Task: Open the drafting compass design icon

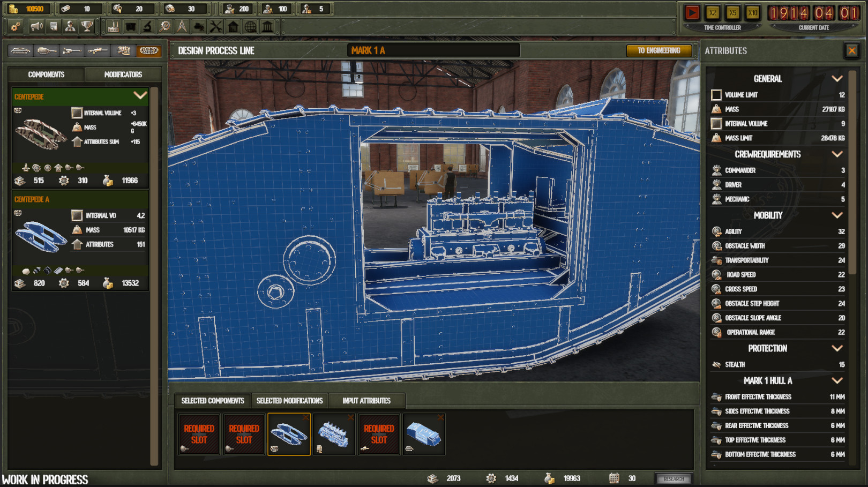Action: 182,26
